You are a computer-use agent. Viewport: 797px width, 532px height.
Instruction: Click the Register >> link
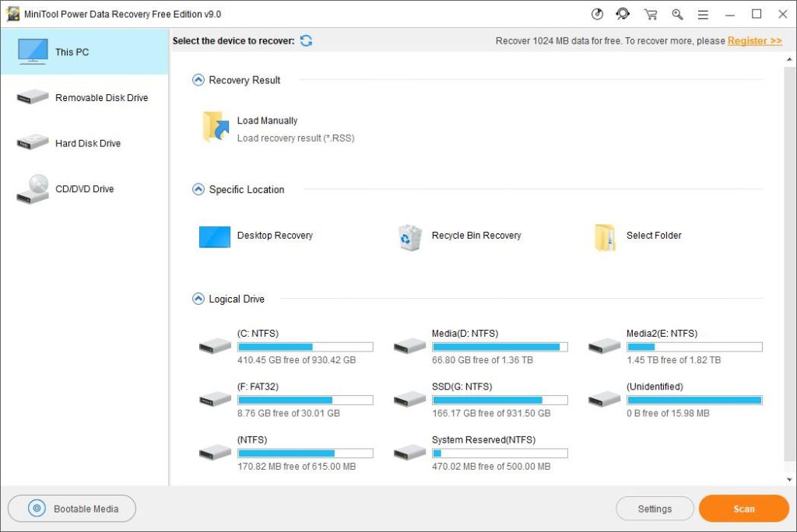pyautogui.click(x=754, y=40)
